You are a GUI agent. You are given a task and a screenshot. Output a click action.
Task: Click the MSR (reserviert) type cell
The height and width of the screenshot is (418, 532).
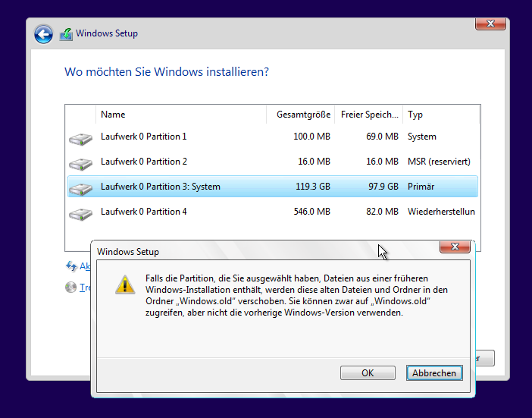pos(439,162)
